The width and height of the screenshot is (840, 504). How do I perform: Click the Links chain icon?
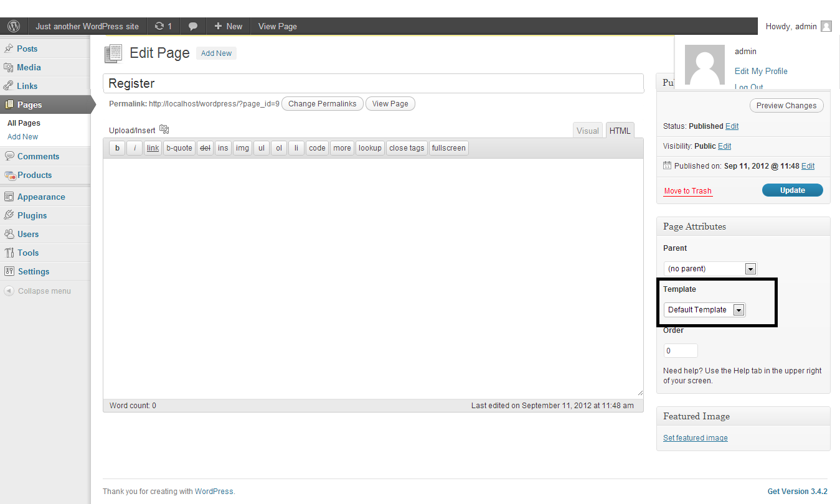point(9,86)
